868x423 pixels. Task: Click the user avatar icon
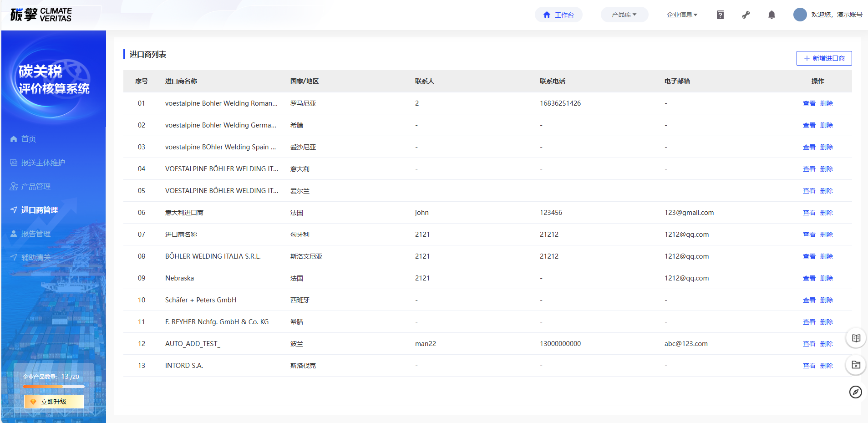800,15
